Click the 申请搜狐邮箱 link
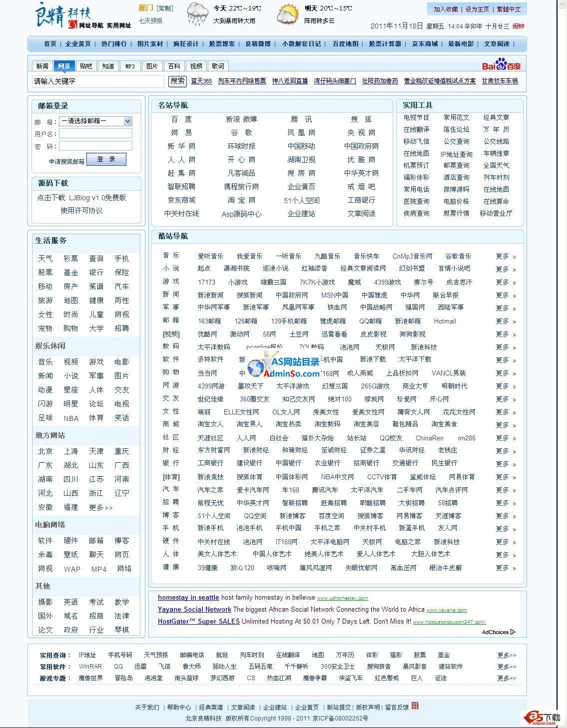 pyautogui.click(x=66, y=161)
